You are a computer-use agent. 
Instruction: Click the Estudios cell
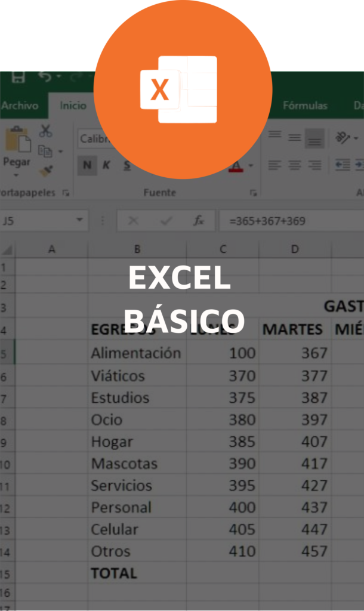click(137, 397)
